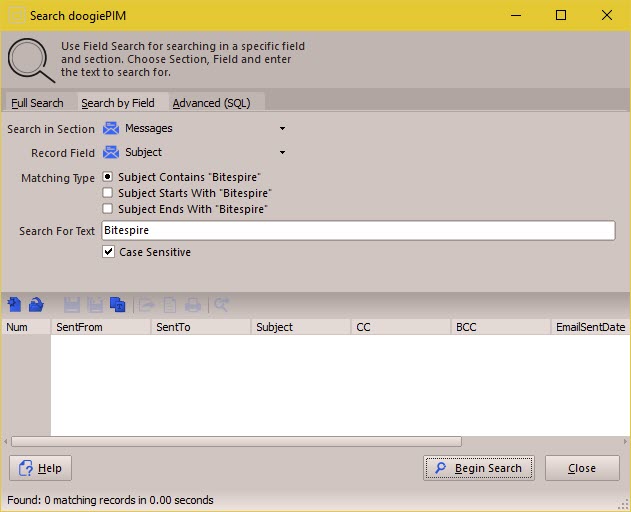
Task: Maximize the Search doogiePIM window
Action: point(561,15)
